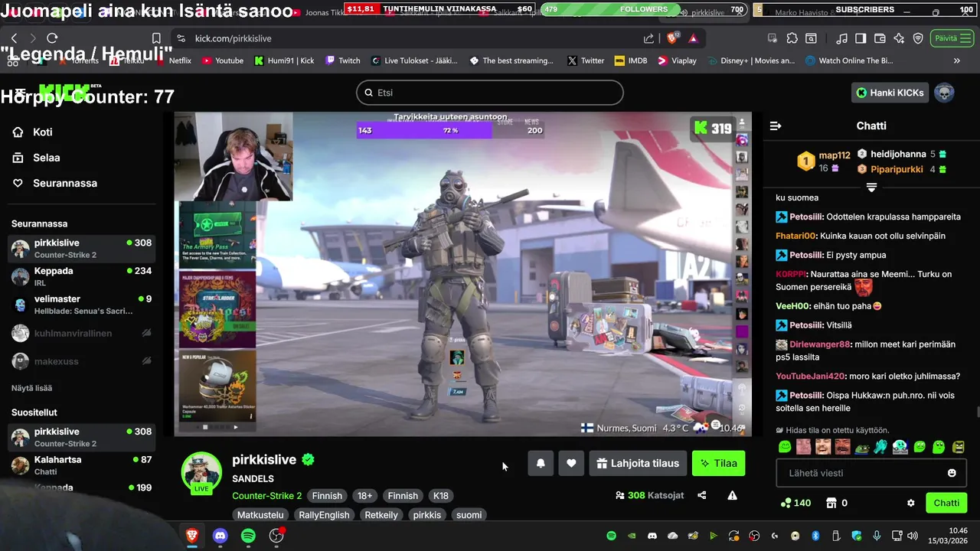Reload the kick.com page
This screenshot has height=551, width=980.
click(x=52, y=38)
